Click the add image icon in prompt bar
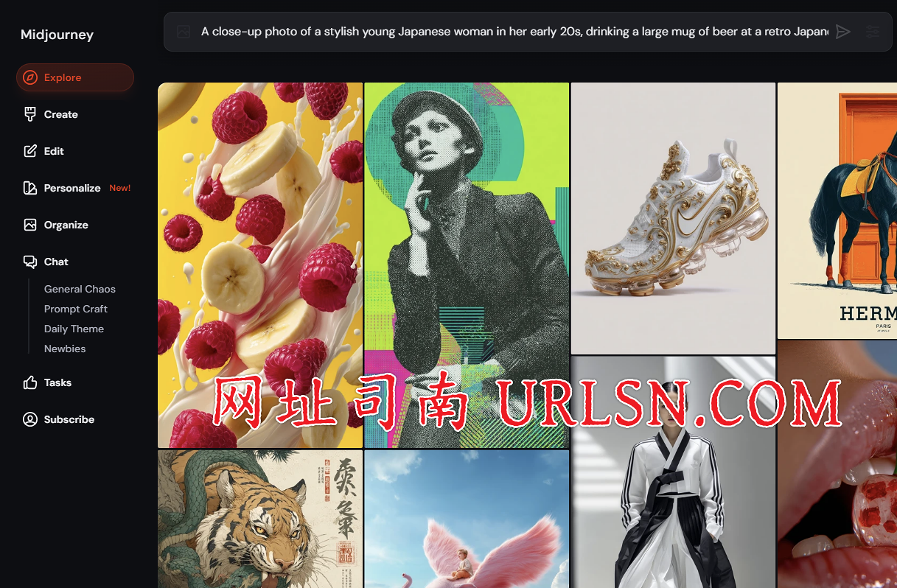Viewport: 897px width, 588px height. [184, 32]
